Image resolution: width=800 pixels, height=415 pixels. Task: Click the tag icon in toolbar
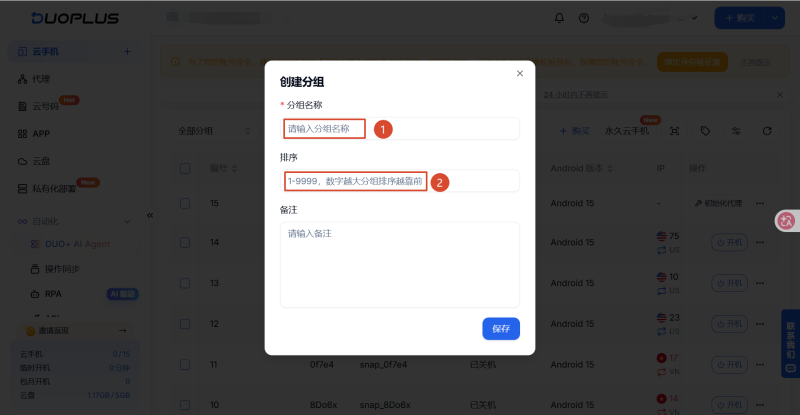[705, 131]
